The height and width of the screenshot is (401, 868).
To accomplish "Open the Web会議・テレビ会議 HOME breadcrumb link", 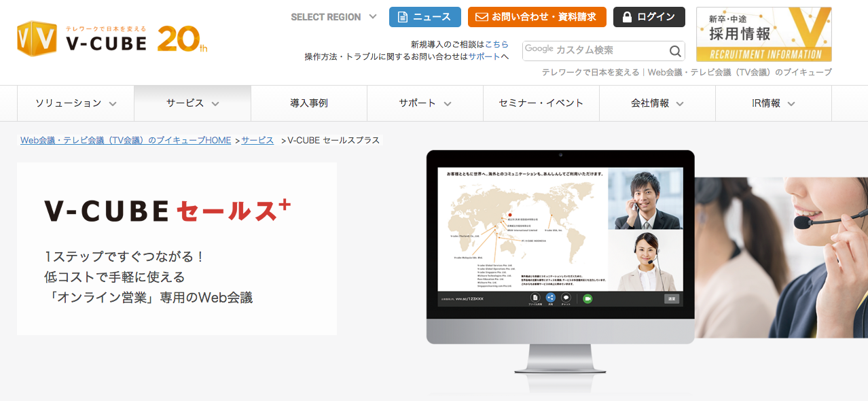I will [x=126, y=140].
